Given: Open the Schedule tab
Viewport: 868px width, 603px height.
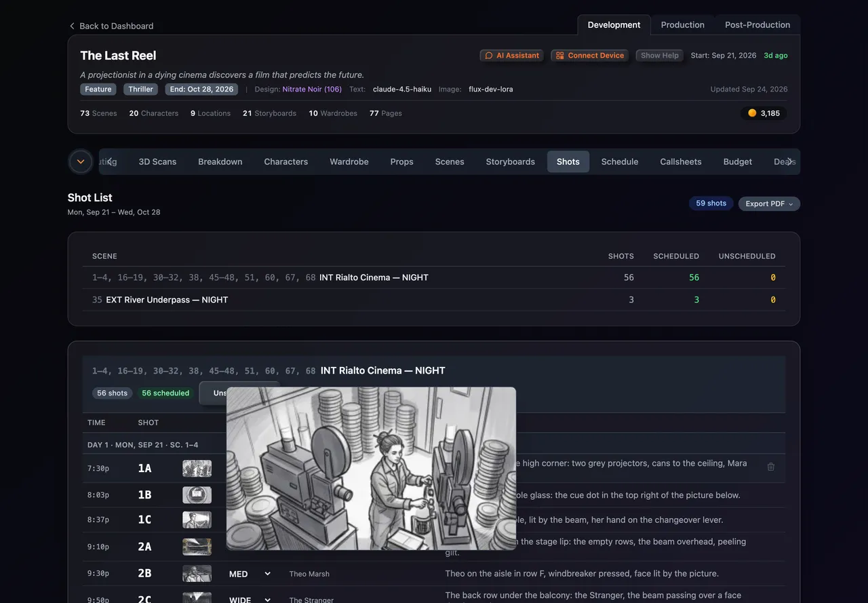Looking at the screenshot, I should [620, 161].
